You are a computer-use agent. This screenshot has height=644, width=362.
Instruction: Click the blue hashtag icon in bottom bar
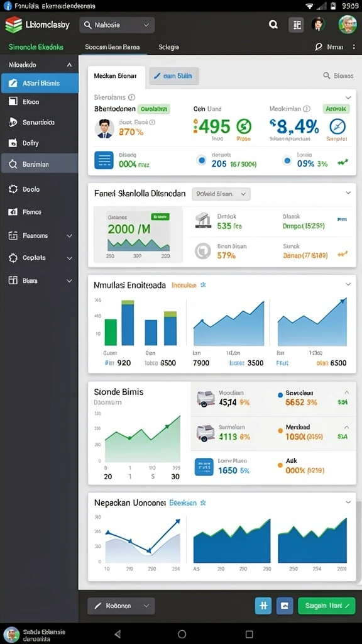click(263, 606)
